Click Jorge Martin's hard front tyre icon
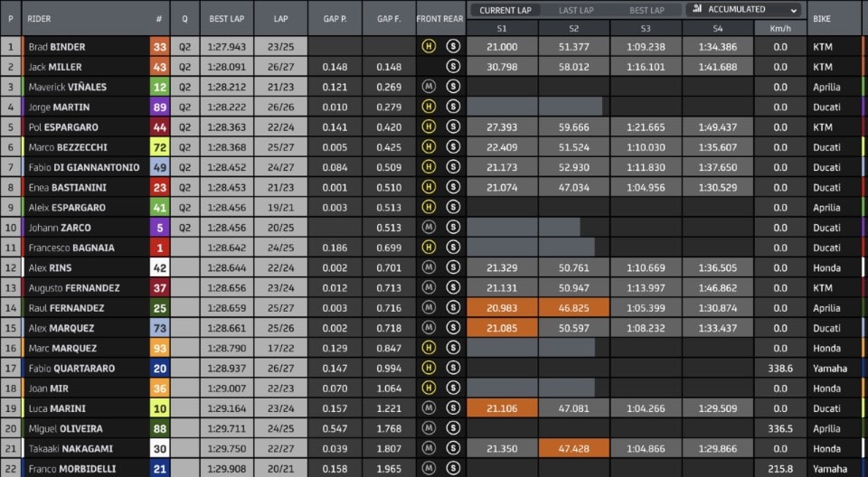This screenshot has width=868, height=477. click(429, 107)
